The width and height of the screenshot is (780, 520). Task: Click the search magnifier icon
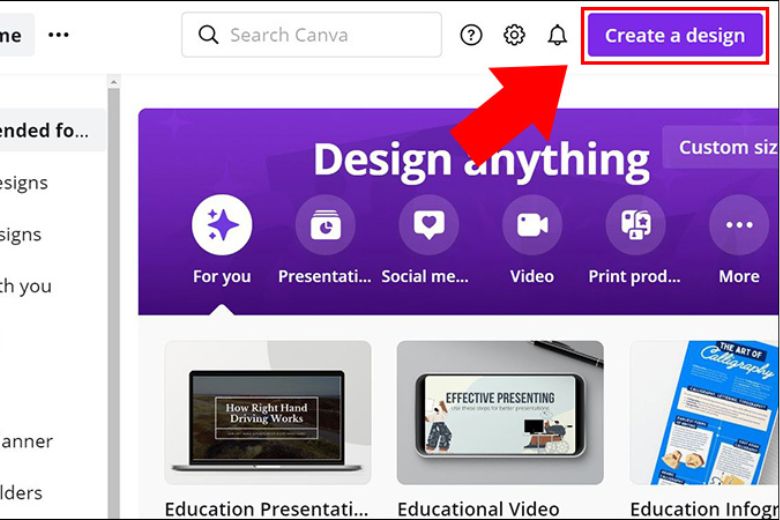click(x=208, y=35)
